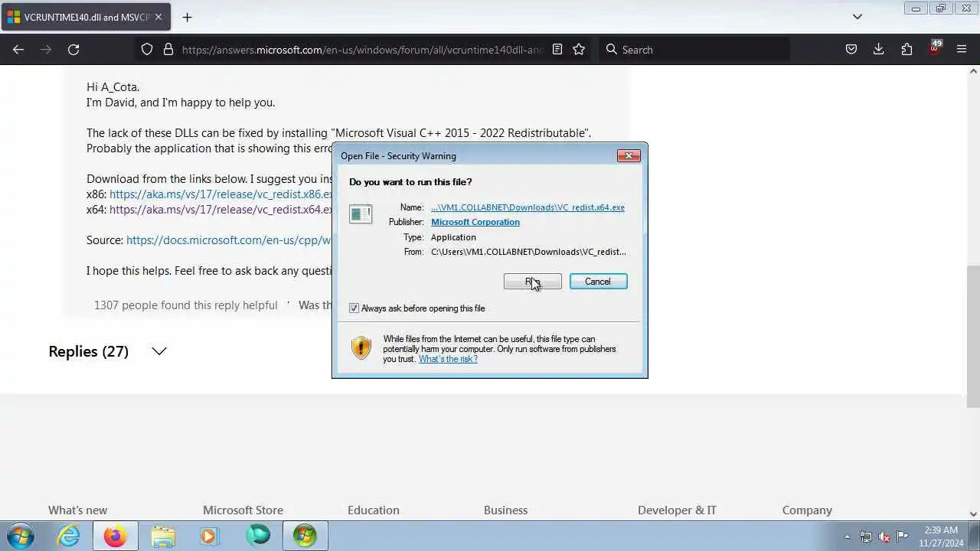Click Cancel in security warning dialog
The height and width of the screenshot is (551, 980).
pyautogui.click(x=598, y=282)
